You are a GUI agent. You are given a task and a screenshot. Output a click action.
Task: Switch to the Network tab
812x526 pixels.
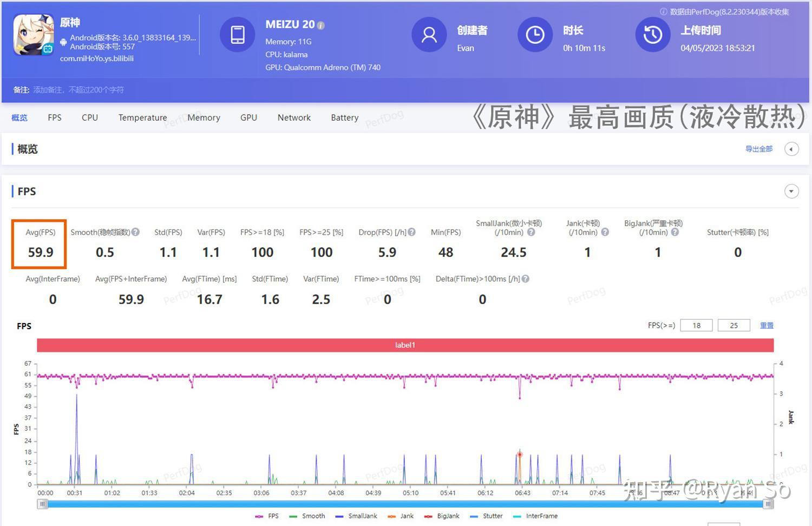click(294, 117)
